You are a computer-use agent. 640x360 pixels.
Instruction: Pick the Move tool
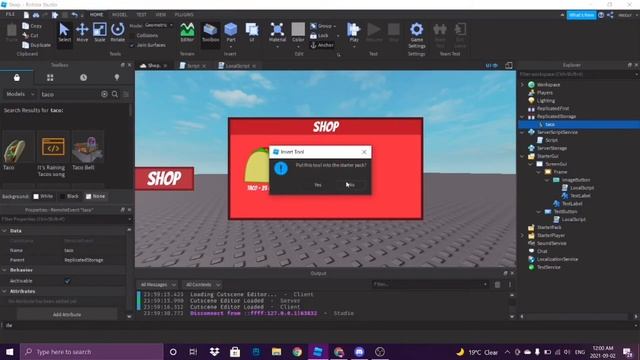click(82, 33)
